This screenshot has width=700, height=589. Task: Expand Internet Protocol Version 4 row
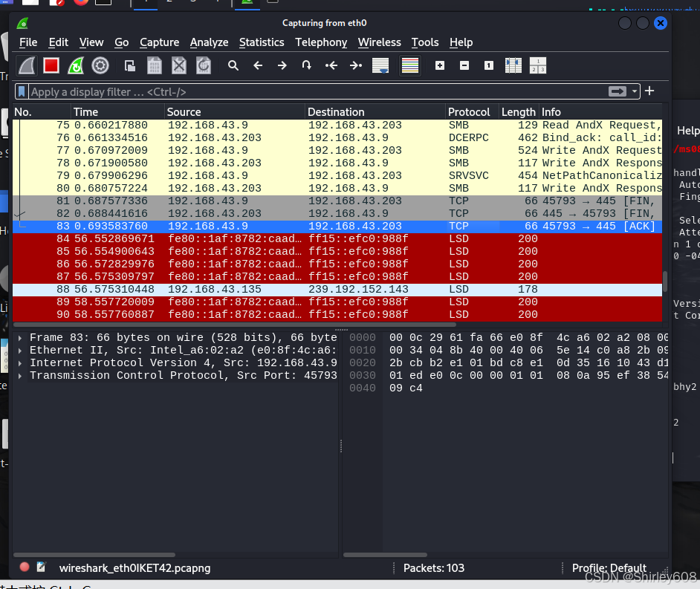[x=20, y=363]
